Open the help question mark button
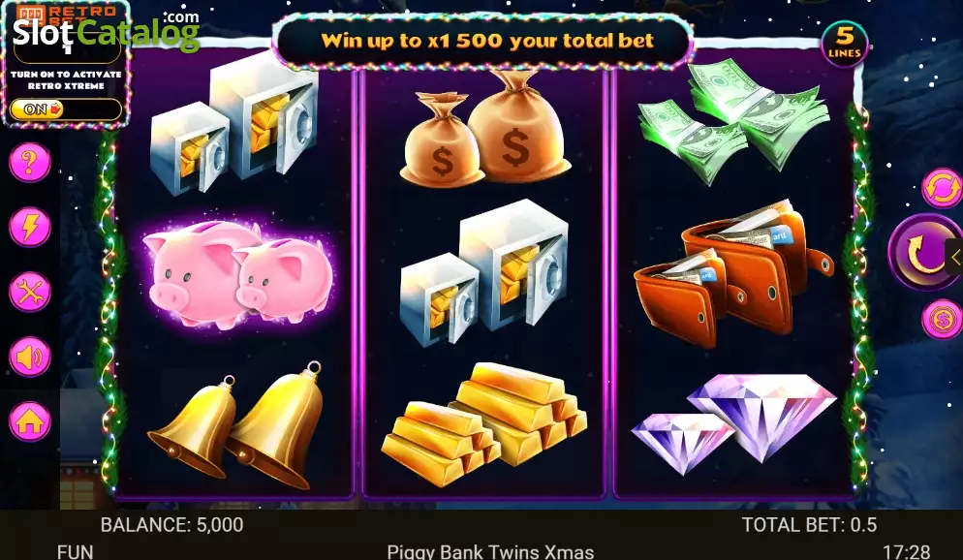The image size is (963, 560). [29, 163]
